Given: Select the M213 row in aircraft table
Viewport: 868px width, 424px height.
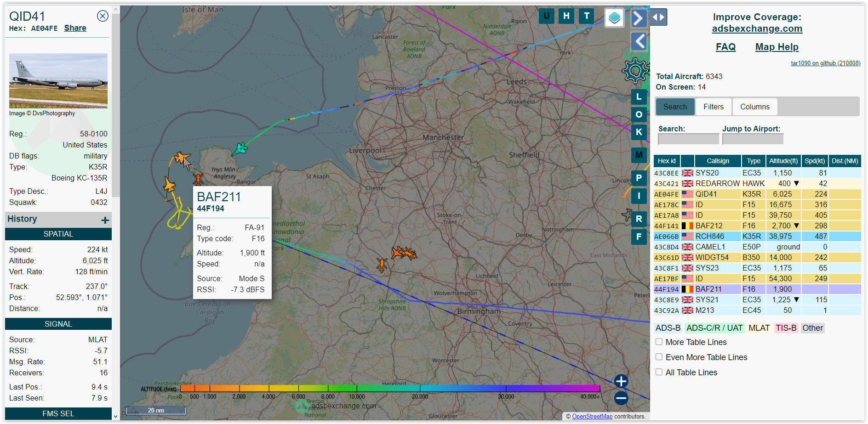Looking at the screenshot, I should click(x=757, y=310).
